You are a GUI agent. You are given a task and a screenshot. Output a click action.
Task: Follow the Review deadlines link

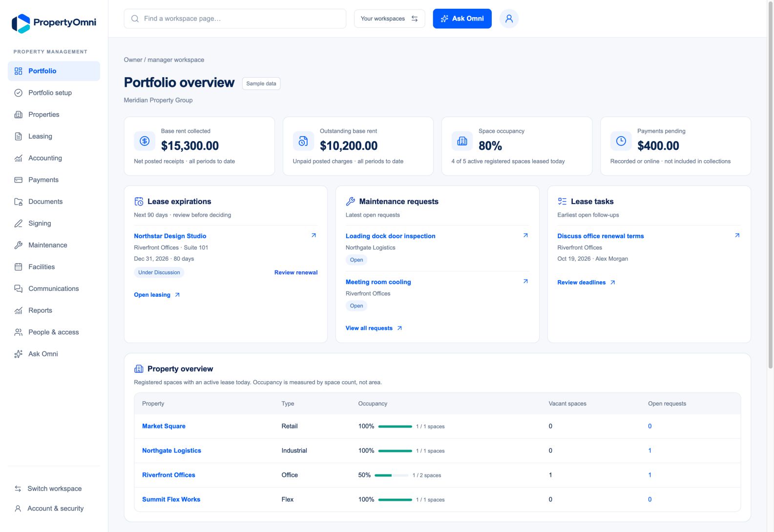(x=586, y=282)
